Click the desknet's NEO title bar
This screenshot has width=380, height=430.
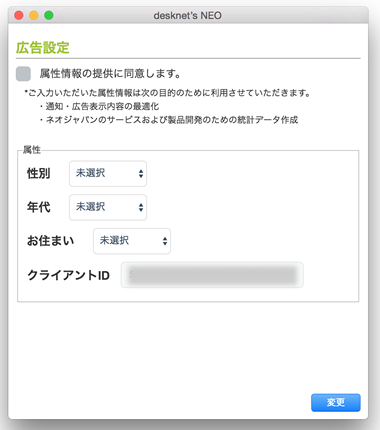pos(188,15)
